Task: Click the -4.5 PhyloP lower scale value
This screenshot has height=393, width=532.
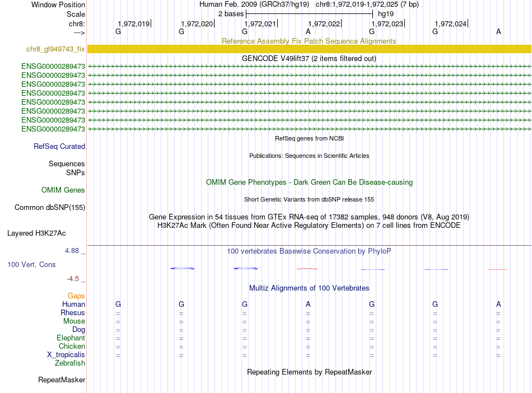Action: click(x=73, y=279)
